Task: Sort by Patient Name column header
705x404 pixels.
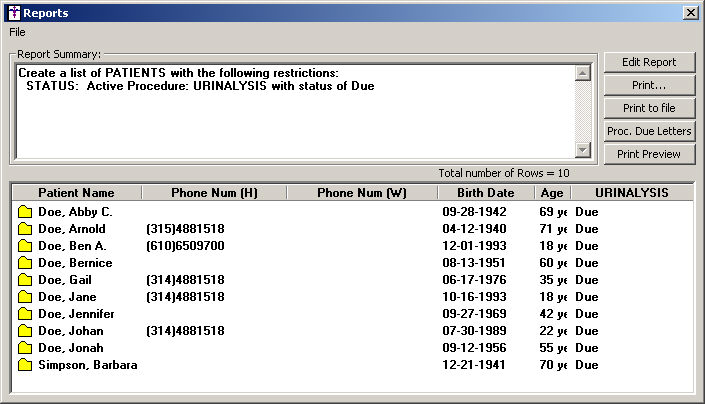Action: click(x=76, y=193)
